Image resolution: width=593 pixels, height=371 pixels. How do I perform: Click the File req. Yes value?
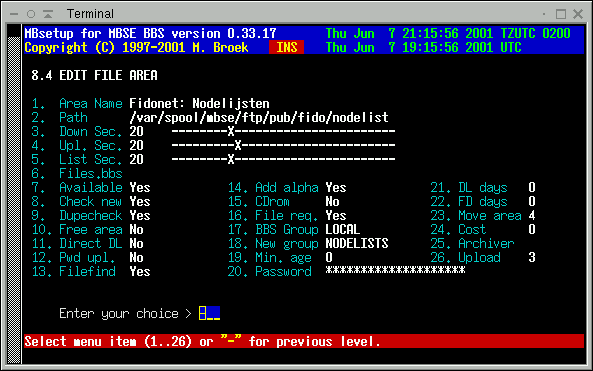[x=336, y=215]
